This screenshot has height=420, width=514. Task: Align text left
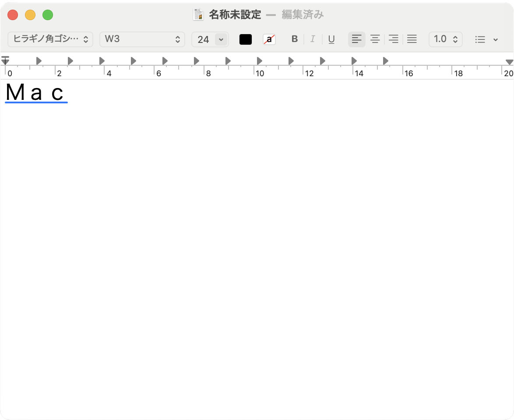click(x=357, y=39)
